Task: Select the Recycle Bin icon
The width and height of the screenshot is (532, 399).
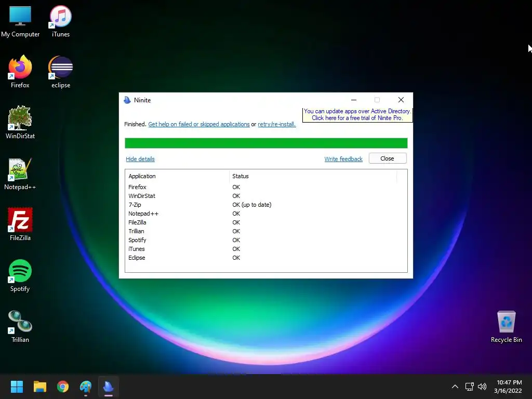Action: pyautogui.click(x=506, y=326)
